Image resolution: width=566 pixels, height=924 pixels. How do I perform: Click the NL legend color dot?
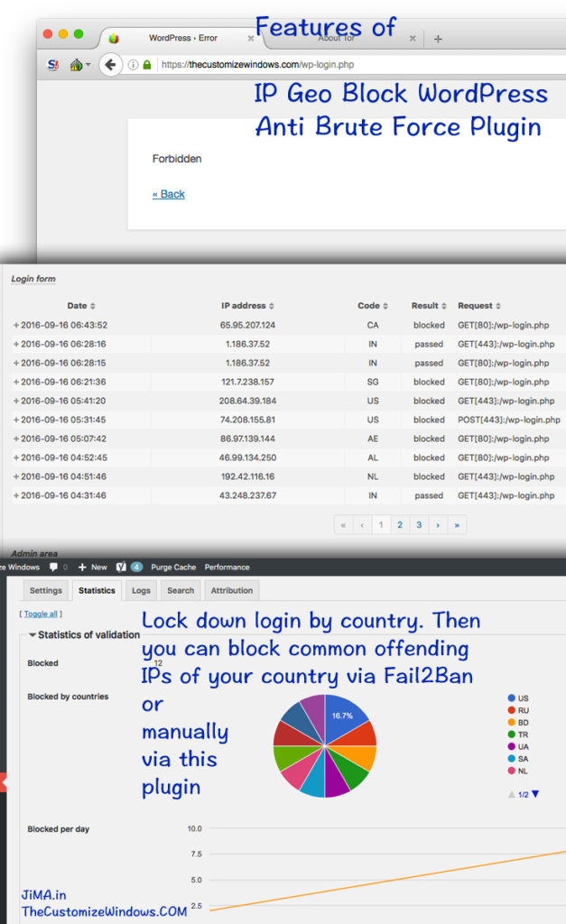pyautogui.click(x=512, y=771)
